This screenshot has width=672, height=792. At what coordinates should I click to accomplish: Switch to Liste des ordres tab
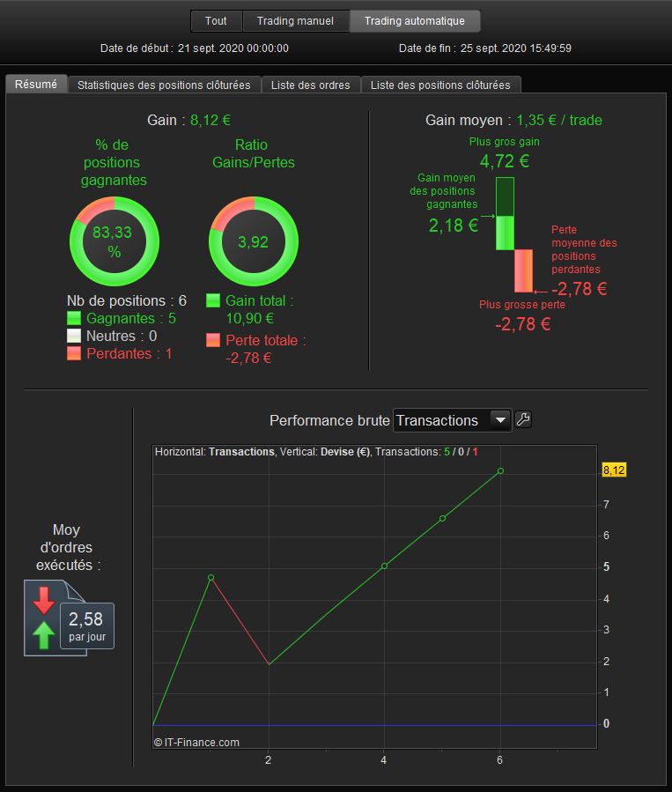click(x=311, y=85)
